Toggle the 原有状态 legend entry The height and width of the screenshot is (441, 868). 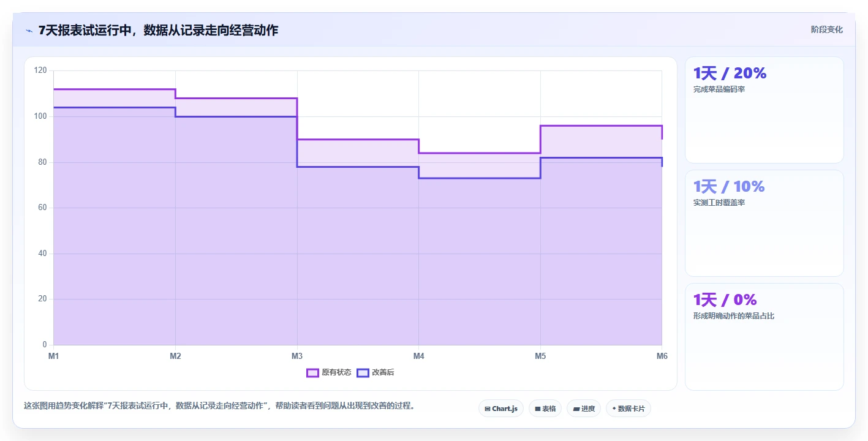(329, 372)
